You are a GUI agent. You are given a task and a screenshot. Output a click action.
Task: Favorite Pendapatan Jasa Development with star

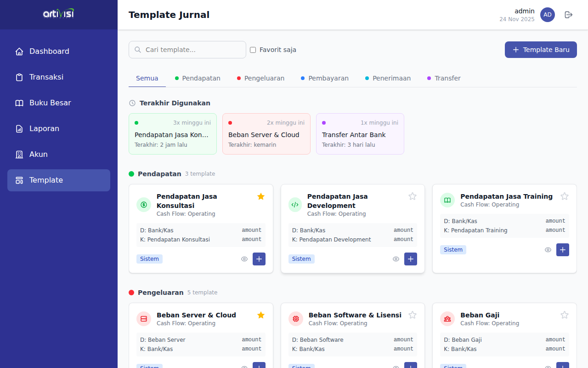tap(413, 196)
